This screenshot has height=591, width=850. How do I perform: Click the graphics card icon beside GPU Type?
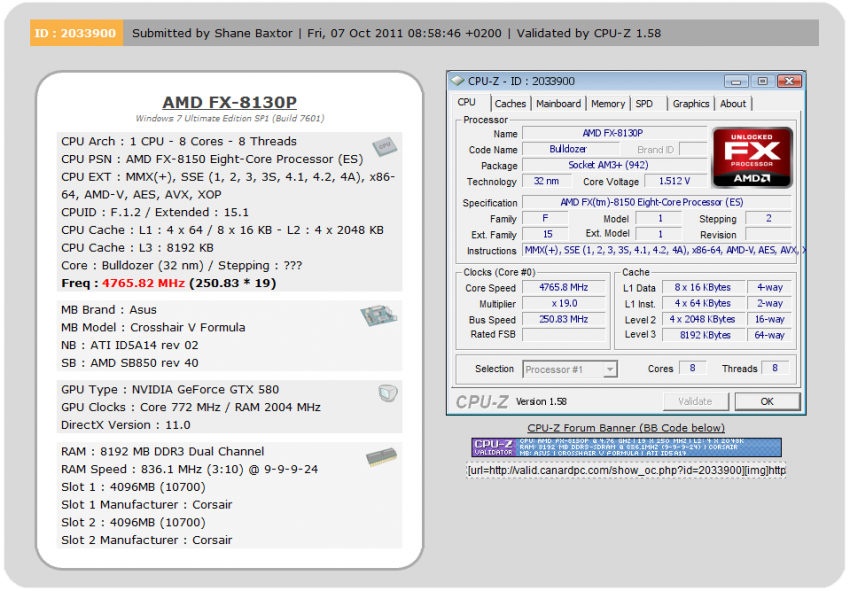pos(387,393)
